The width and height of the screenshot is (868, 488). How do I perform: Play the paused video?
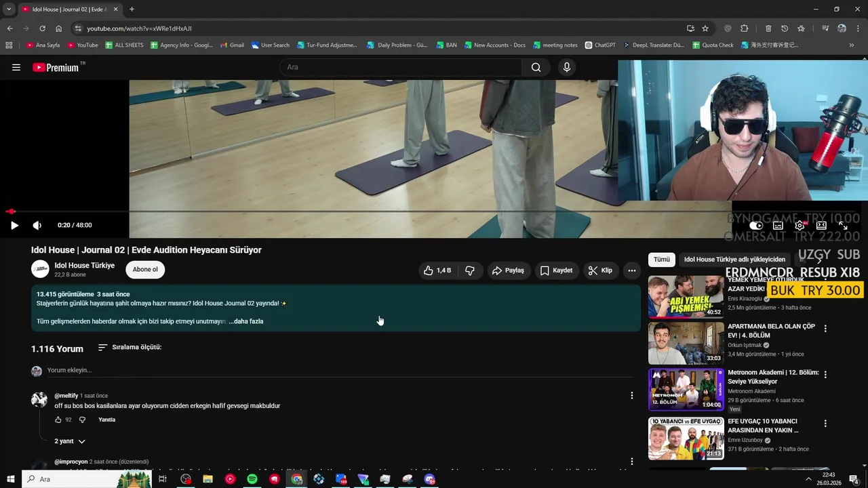tap(14, 225)
